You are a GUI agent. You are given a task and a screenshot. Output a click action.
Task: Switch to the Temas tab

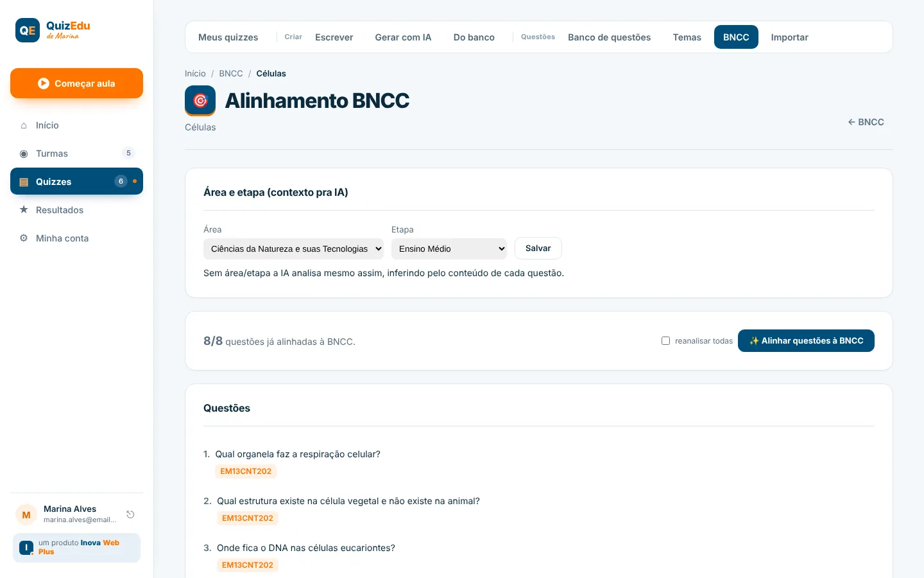pos(687,37)
